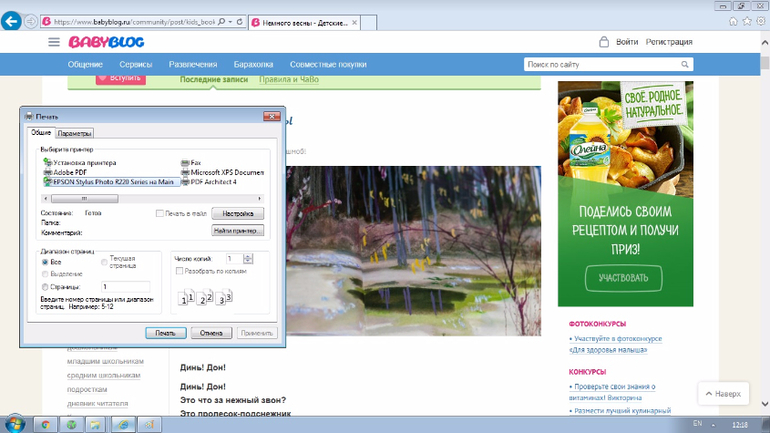Click the copies count spinner arrows
The height and width of the screenshot is (433, 770).
click(249, 259)
